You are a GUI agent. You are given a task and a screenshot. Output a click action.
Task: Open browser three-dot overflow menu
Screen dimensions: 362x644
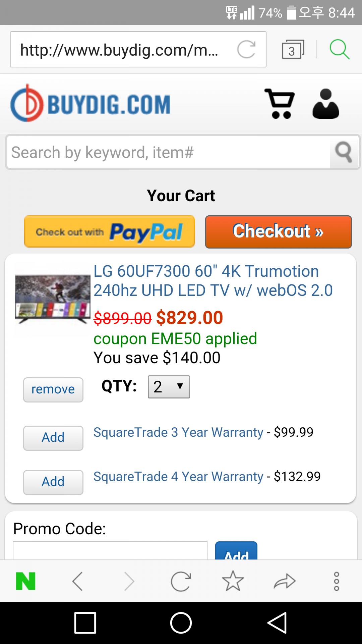pyautogui.click(x=337, y=581)
